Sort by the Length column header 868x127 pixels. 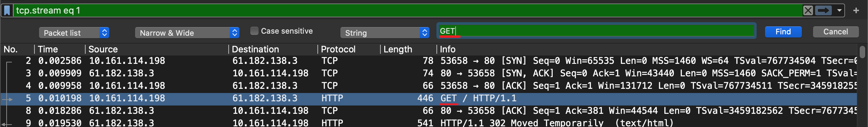[x=409, y=49]
